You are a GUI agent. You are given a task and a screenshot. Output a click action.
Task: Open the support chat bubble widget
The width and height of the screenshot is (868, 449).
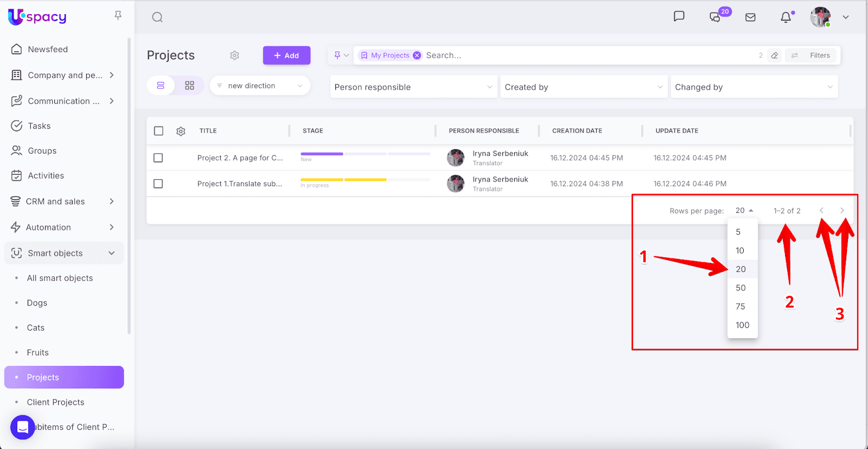tap(22, 427)
